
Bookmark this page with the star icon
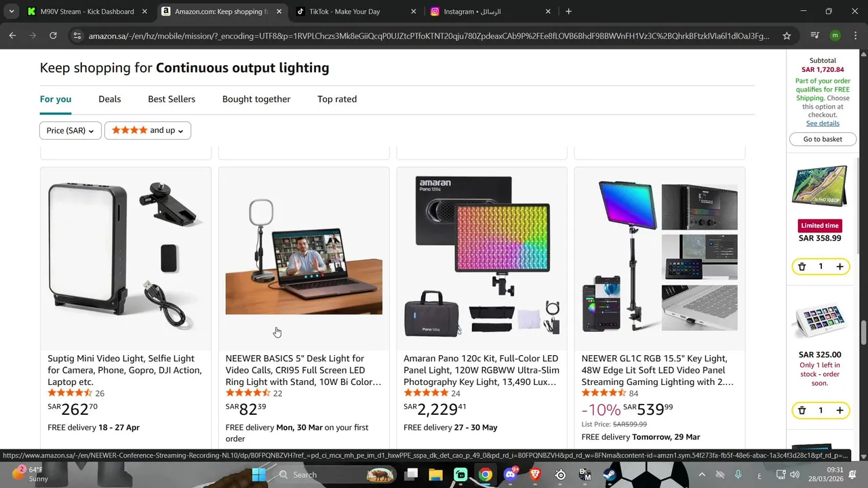[x=787, y=36]
